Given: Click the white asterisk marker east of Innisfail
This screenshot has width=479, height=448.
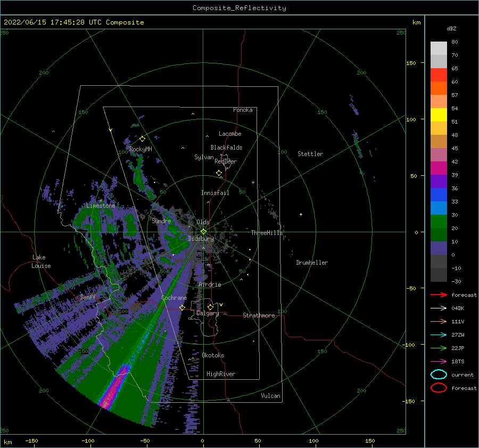Looking at the screenshot, I should click(x=253, y=183).
